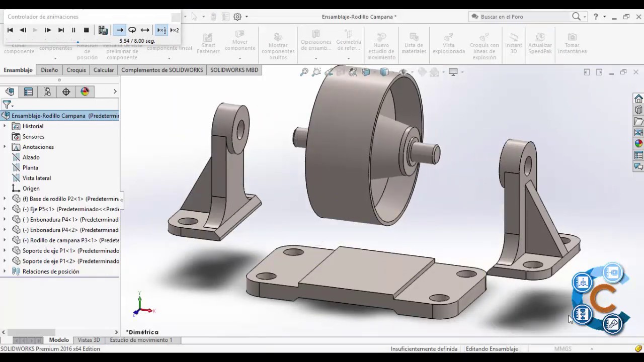Viewport: 644px width, 362px height.
Task: Open the Options gear icon
Action: pyautogui.click(x=237, y=17)
